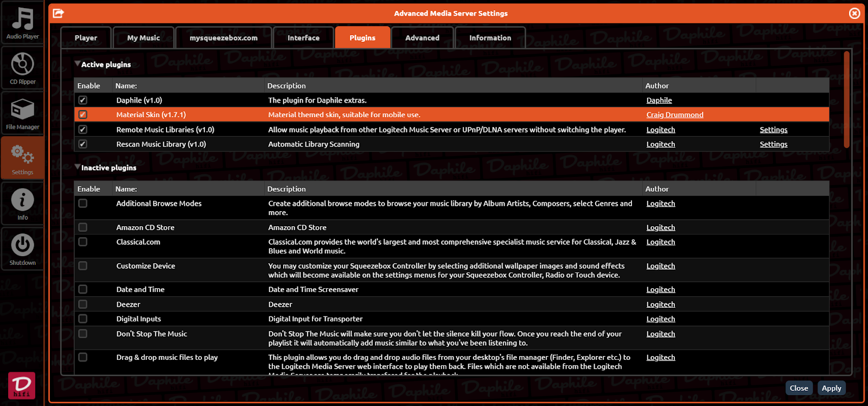This screenshot has width=868, height=406.
Task: Select the Settings gears sidebar icon
Action: pos(22,158)
